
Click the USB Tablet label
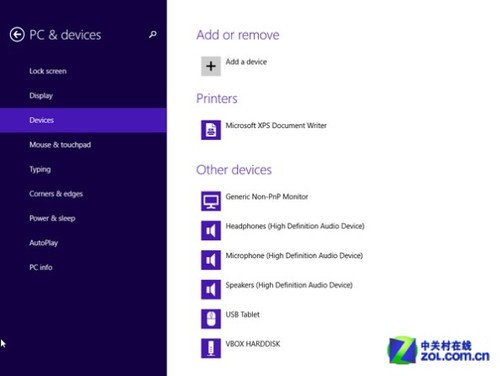click(242, 314)
